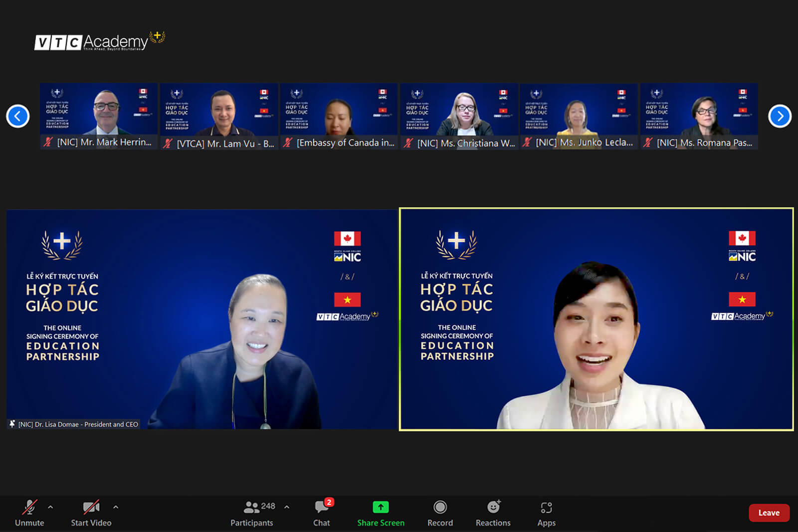This screenshot has width=798, height=532.
Task: Expand the Participants options chevron
Action: (x=287, y=507)
